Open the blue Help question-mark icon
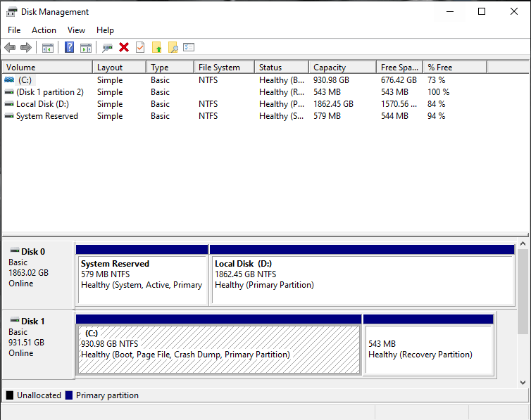Screen dimensions: 531x420 [x=70, y=47]
